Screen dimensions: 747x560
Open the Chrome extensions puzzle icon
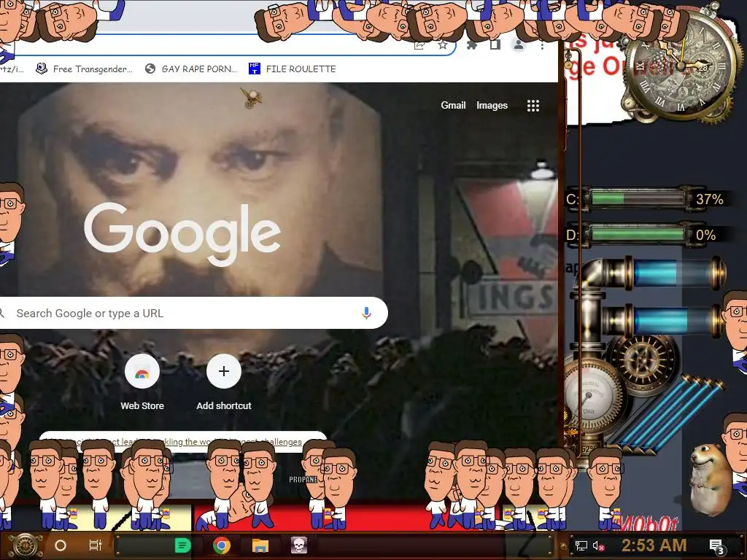pyautogui.click(x=472, y=45)
